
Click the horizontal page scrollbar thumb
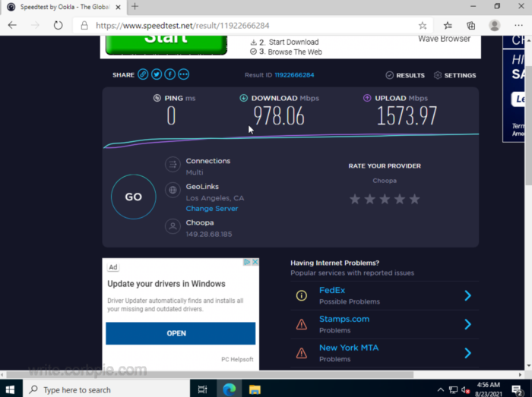point(210,375)
